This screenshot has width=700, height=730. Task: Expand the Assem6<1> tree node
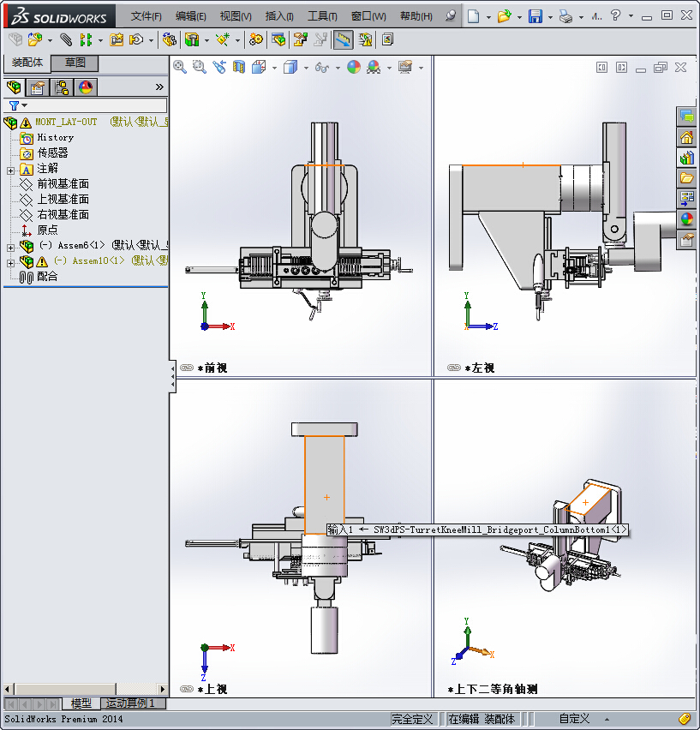tap(10, 248)
